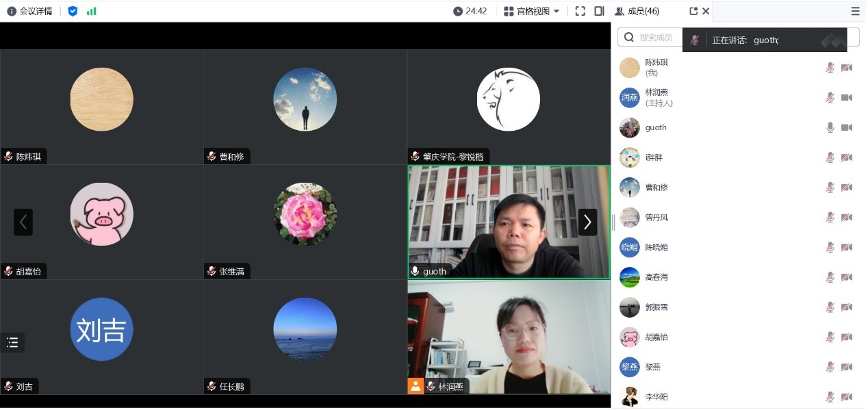Viewport: 868px width, 410px height.
Task: Toggle camera icon for 林润燕 in list
Action: [x=847, y=97]
